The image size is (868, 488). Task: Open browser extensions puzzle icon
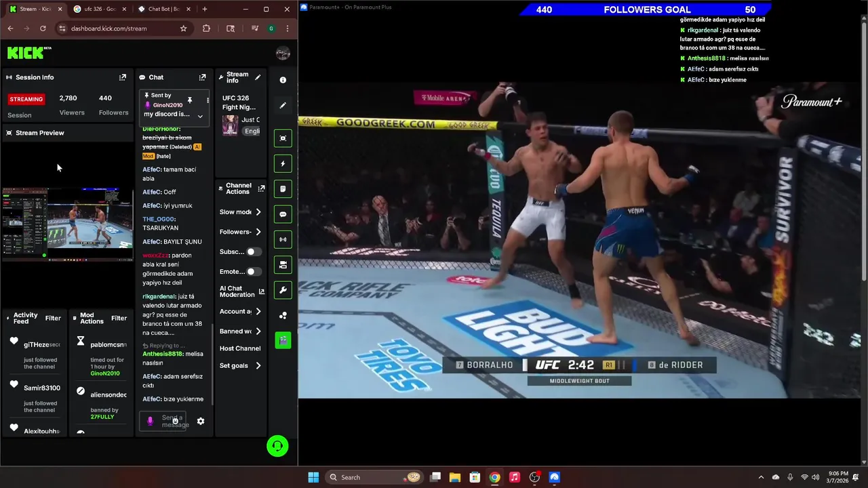click(x=206, y=28)
